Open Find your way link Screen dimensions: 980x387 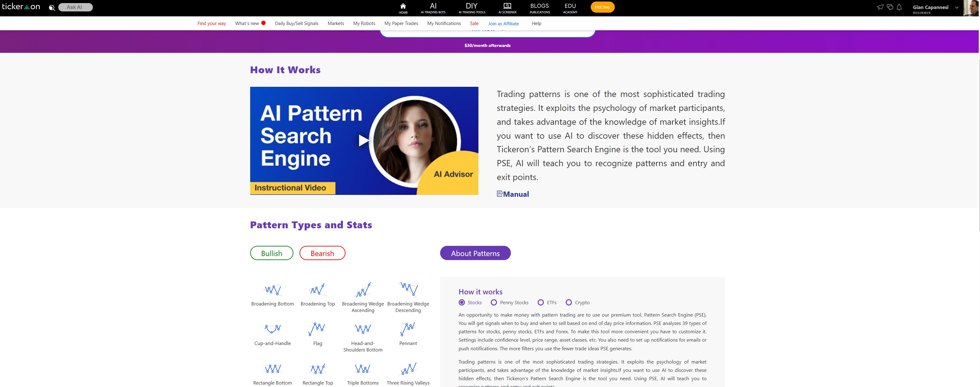click(212, 23)
